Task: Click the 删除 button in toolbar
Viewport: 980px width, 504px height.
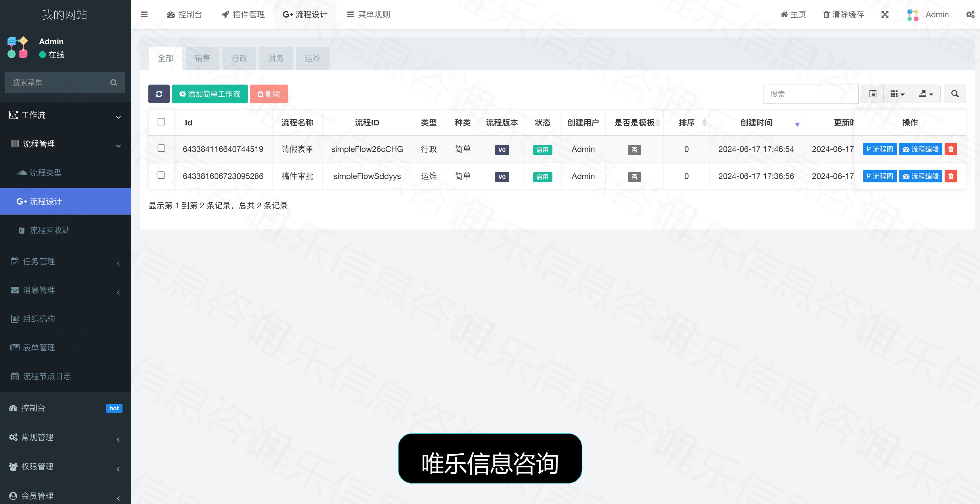Action: click(x=269, y=94)
